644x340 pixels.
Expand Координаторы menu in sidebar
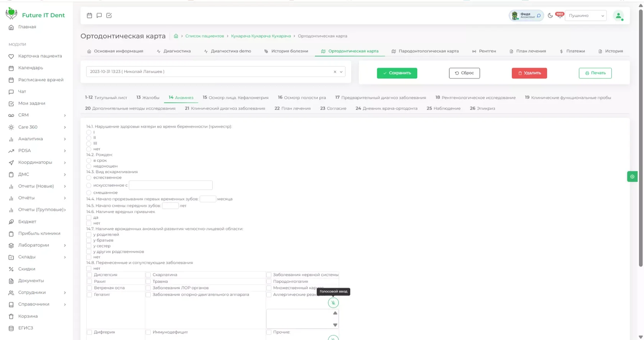(x=36, y=163)
